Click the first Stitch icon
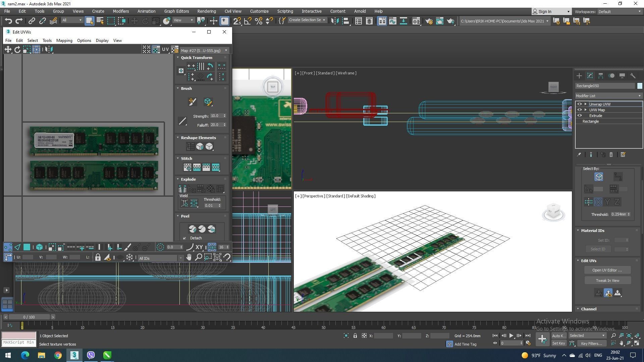The height and width of the screenshot is (362, 644). (187, 167)
